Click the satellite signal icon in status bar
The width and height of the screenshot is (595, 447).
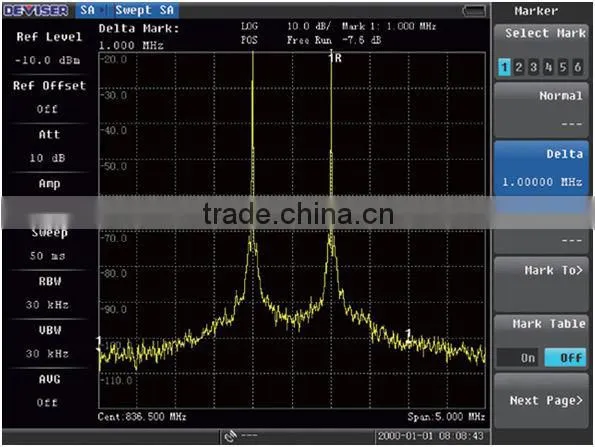[x=230, y=436]
